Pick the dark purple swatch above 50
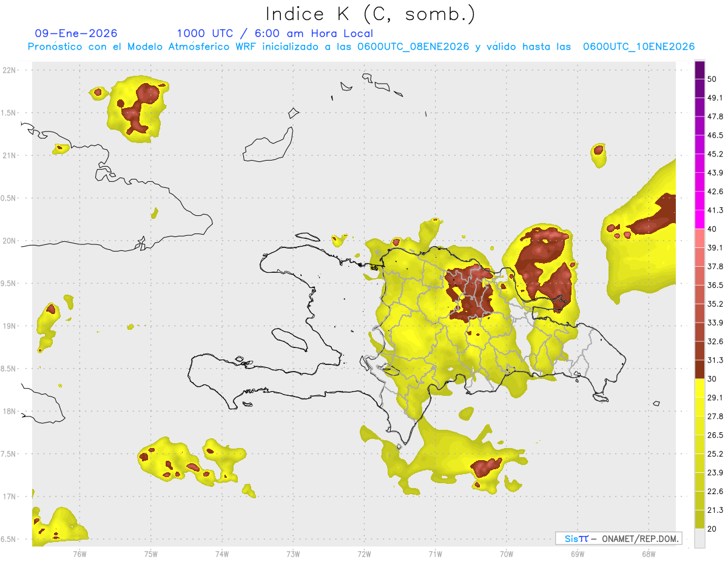Viewport: 728px width, 562px height. 700,70
